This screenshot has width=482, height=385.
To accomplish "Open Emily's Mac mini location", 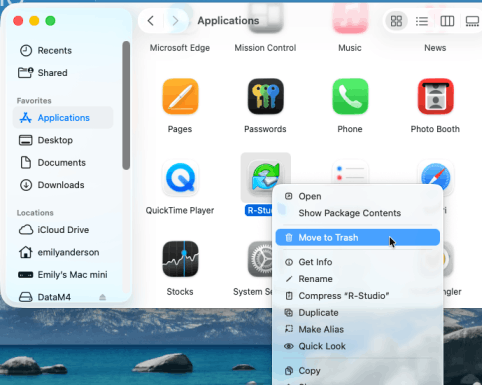I will pos(63,275).
